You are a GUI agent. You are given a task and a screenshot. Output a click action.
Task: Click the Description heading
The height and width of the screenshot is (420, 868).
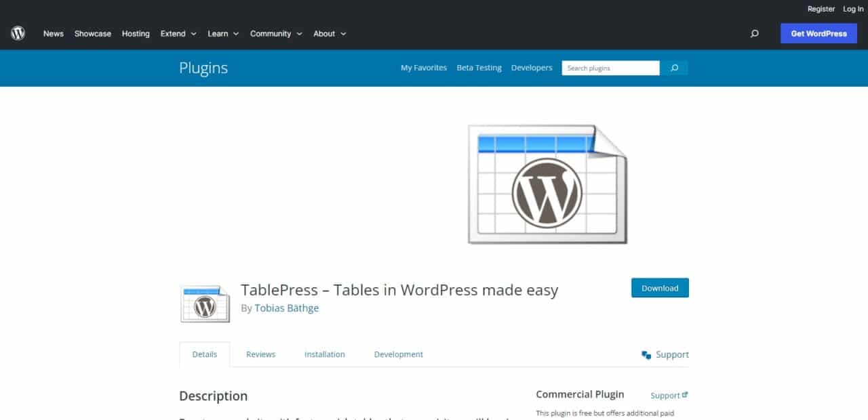click(214, 396)
